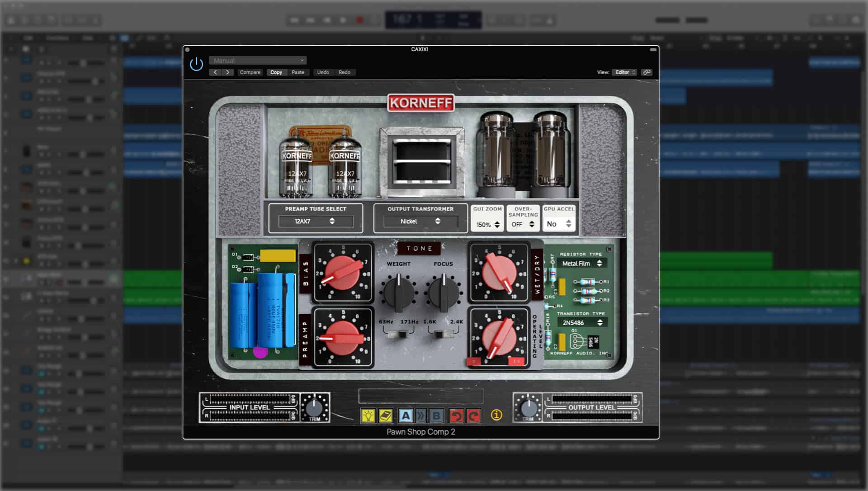
Task: Click the Paste button
Action: (298, 72)
